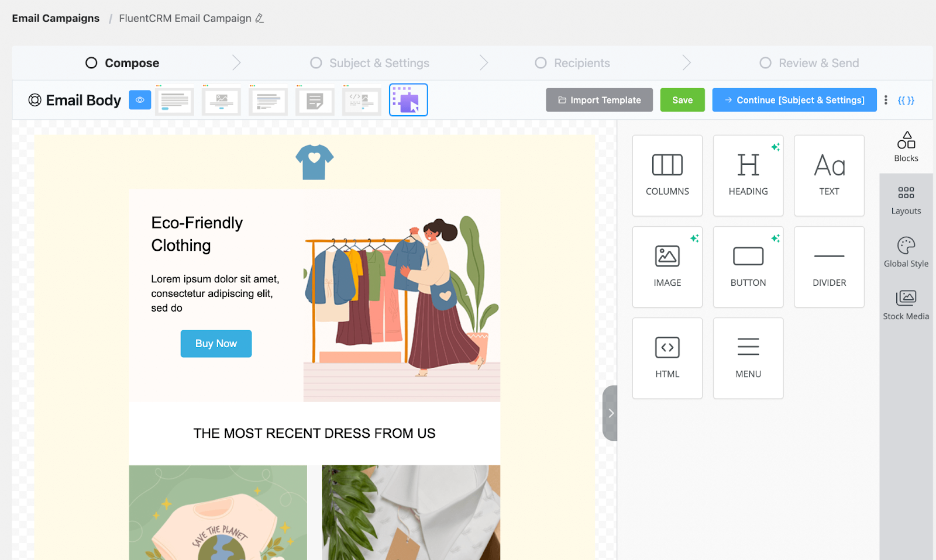936x560 pixels.
Task: Switch to the Blocks sidebar tab
Action: pos(906,147)
